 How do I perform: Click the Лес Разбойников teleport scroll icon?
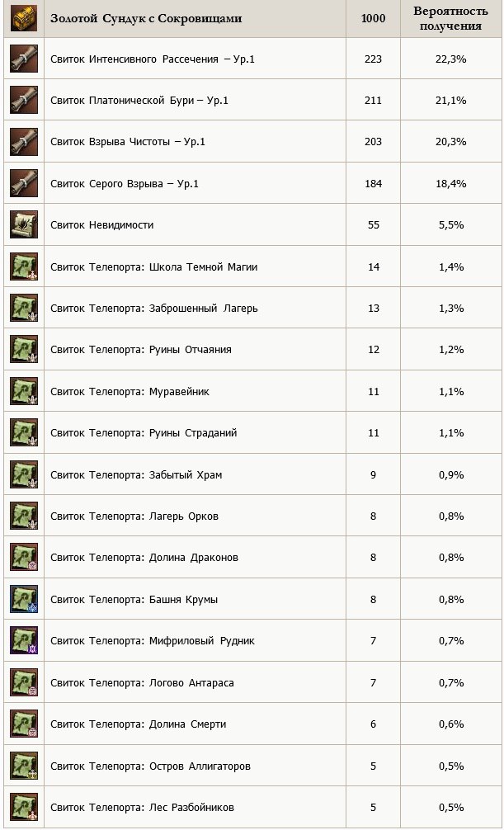pyautogui.click(x=24, y=807)
